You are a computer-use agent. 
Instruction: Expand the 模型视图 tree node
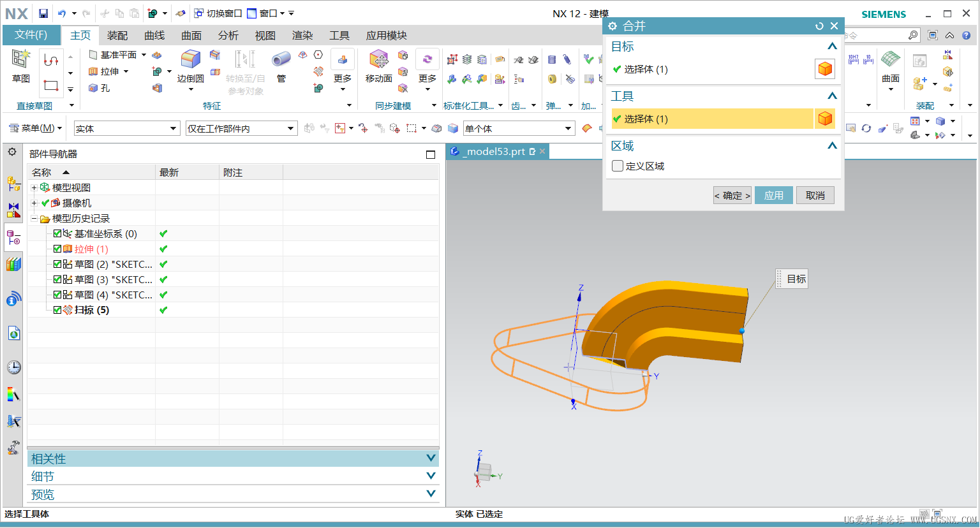click(34, 187)
